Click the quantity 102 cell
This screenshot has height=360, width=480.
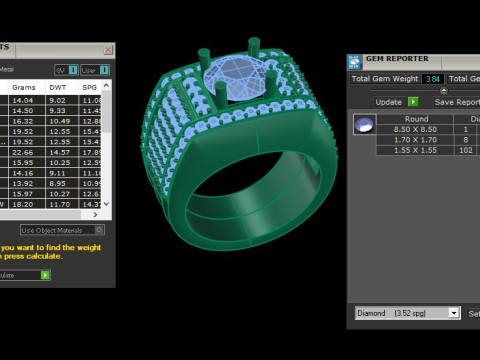(x=465, y=150)
